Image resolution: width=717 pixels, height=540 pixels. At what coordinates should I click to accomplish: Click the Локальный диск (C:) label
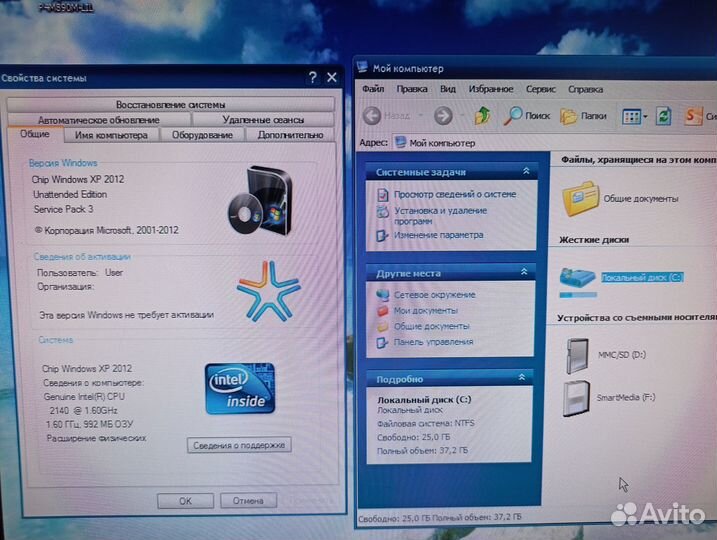pyautogui.click(x=642, y=278)
